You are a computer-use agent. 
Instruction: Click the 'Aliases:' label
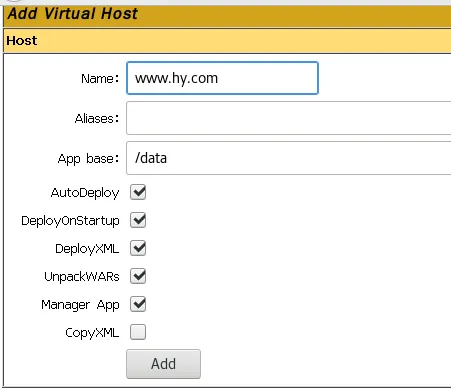coord(97,119)
